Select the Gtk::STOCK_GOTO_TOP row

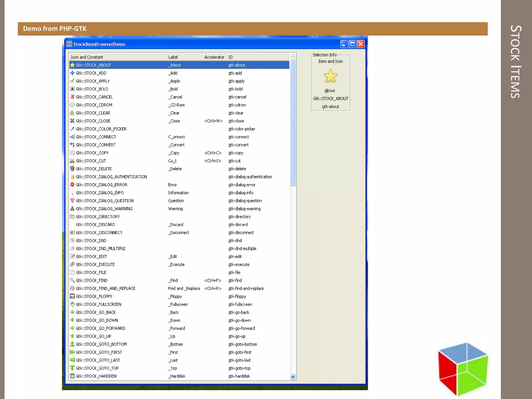(x=179, y=368)
